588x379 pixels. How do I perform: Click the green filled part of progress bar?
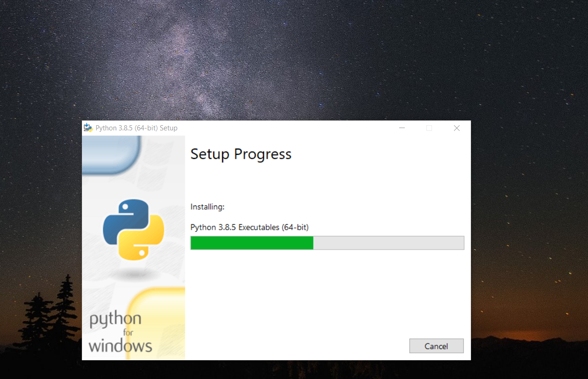(252, 243)
